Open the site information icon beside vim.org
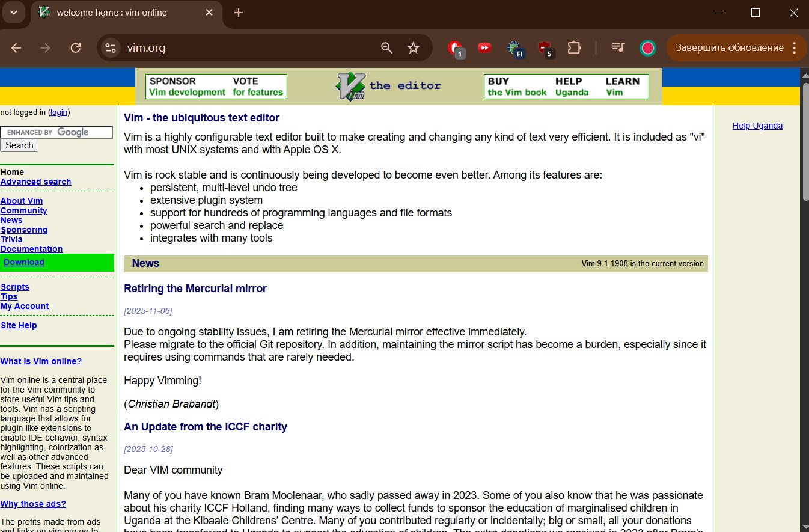809x532 pixels. tap(110, 48)
